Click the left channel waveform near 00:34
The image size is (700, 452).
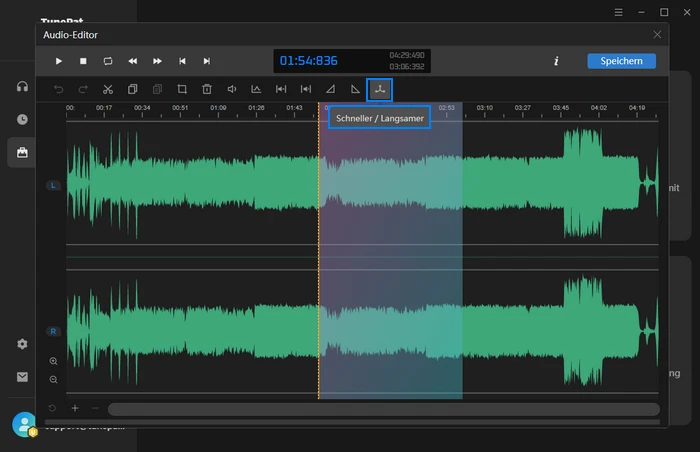[x=142, y=185]
